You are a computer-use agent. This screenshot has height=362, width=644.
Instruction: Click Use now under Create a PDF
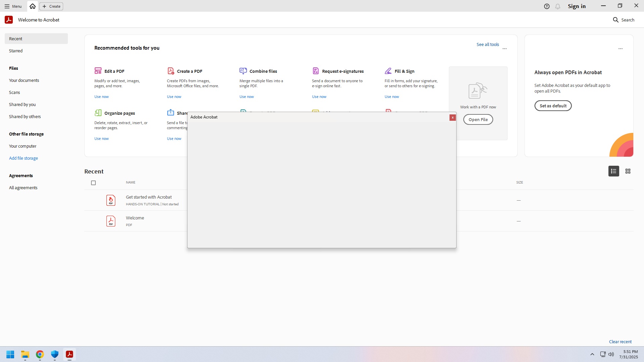tap(174, 97)
